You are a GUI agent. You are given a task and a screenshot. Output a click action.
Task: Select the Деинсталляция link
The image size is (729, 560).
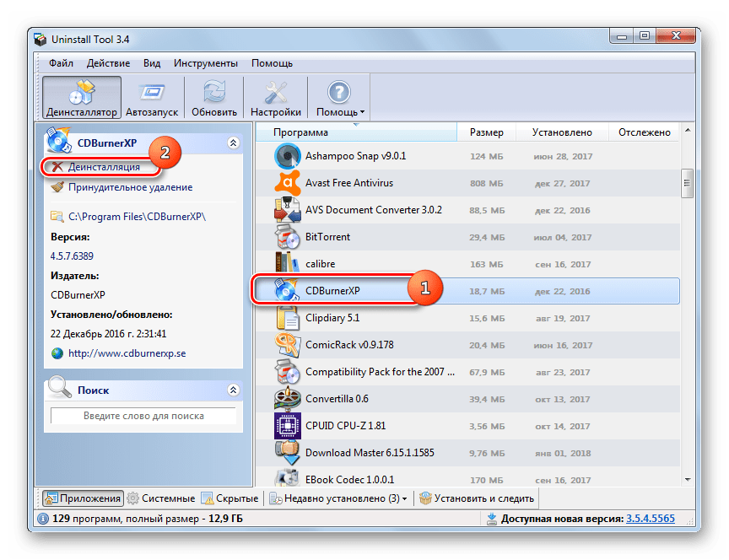pyautogui.click(x=104, y=167)
